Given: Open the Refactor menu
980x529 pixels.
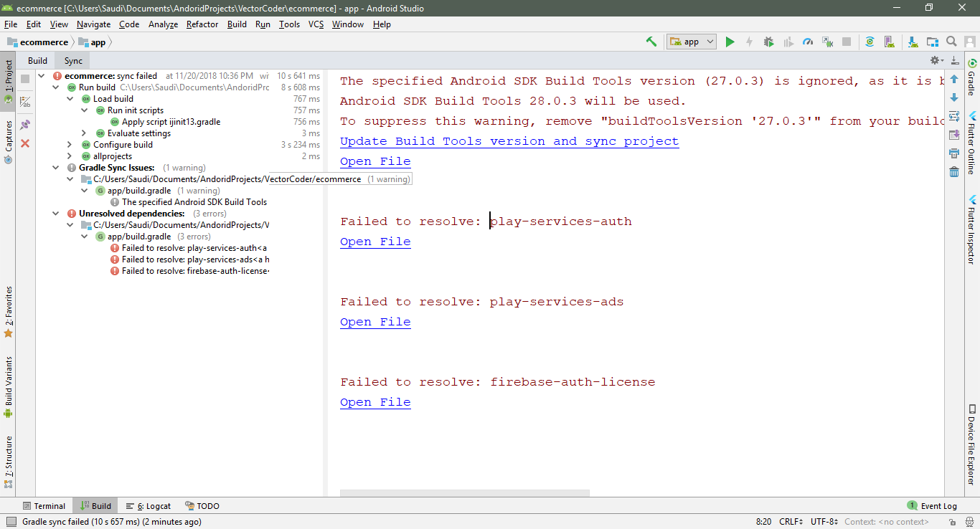Looking at the screenshot, I should [202, 24].
